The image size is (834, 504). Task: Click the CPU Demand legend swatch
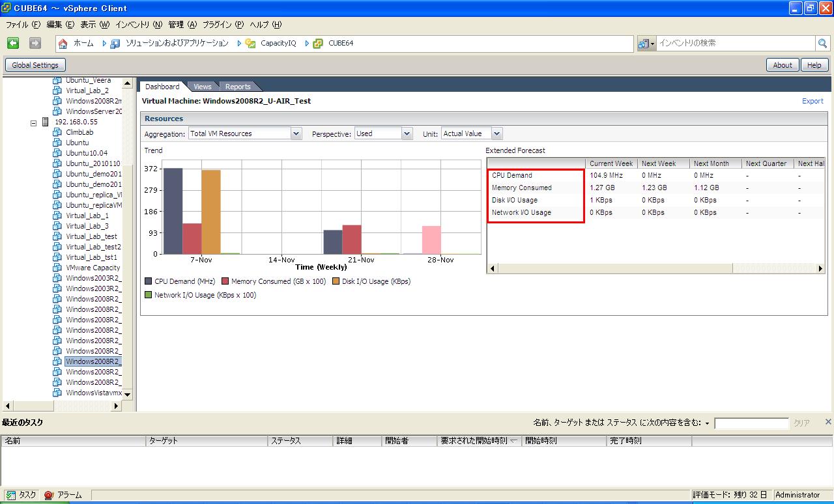tap(148, 281)
